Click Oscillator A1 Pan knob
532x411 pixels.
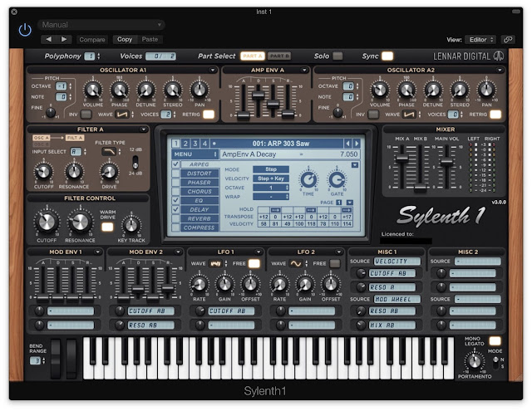[x=199, y=90]
